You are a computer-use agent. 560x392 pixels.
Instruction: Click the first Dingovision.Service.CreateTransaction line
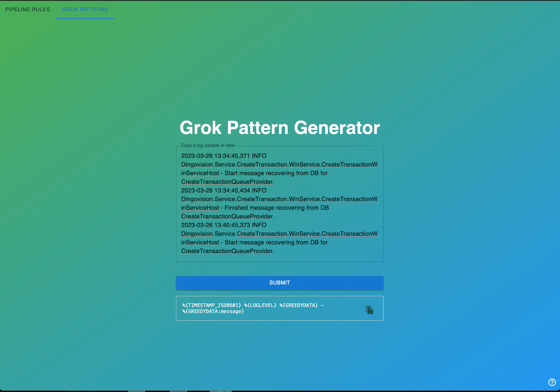pyautogui.click(x=279, y=165)
